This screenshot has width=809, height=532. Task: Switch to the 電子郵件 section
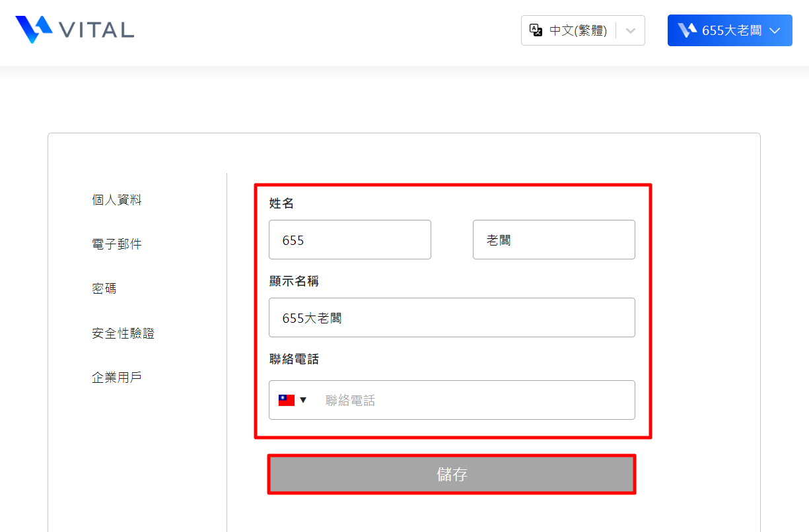(x=117, y=244)
